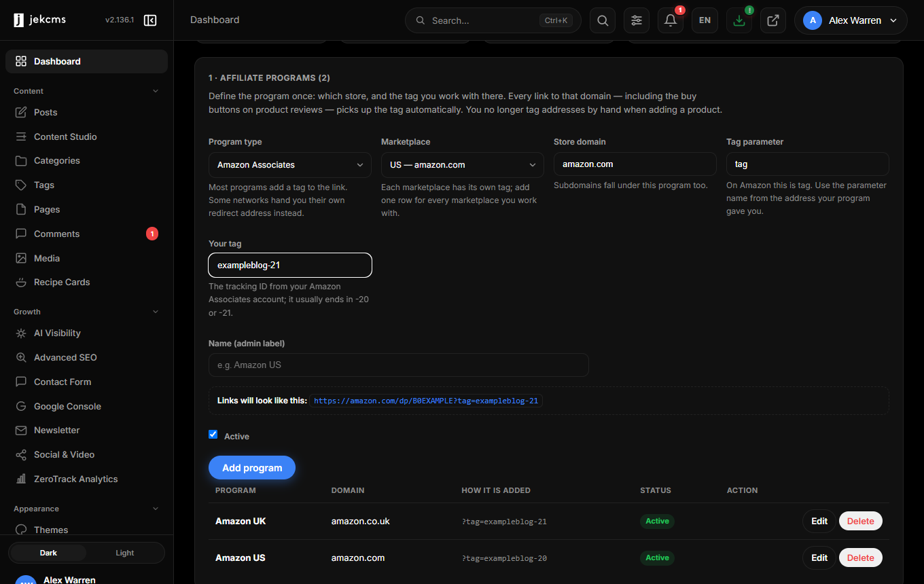The image size is (924, 584).
Task: Click the Recipe Cards bowl icon
Action: point(21,282)
